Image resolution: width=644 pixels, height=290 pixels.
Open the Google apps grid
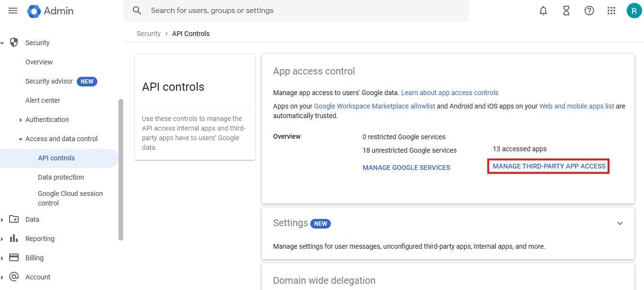(x=611, y=11)
